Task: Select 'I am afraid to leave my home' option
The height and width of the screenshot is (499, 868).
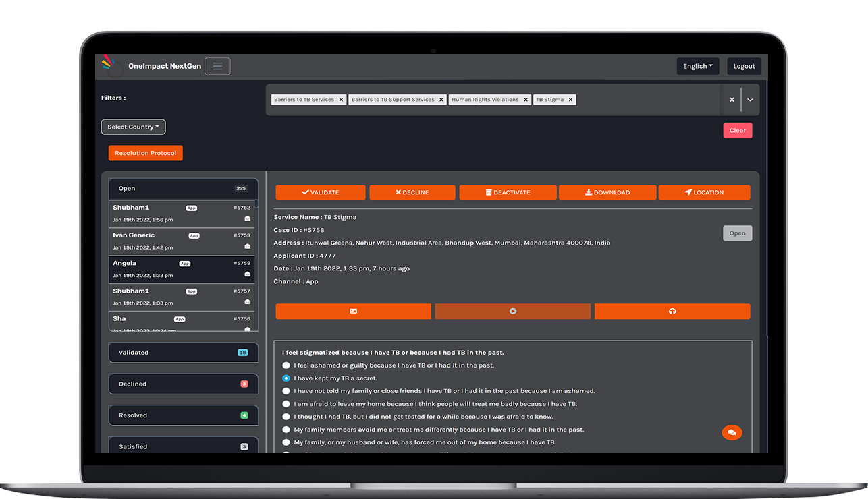Action: [x=286, y=404]
